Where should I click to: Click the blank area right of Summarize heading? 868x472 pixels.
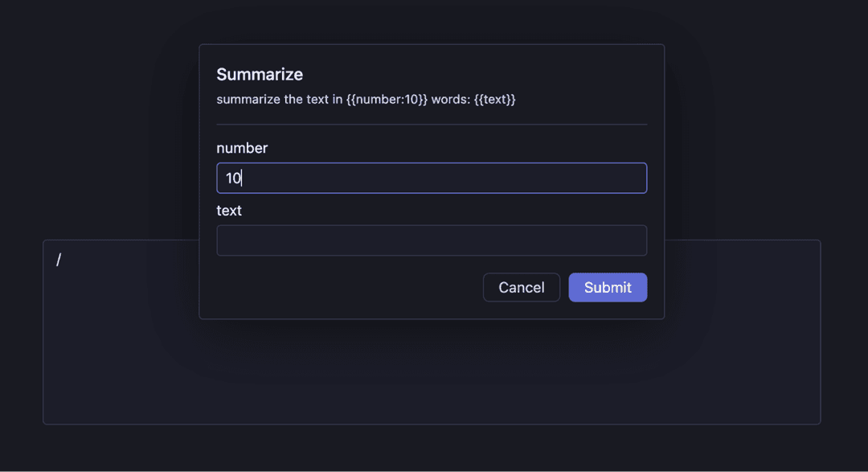475,74
